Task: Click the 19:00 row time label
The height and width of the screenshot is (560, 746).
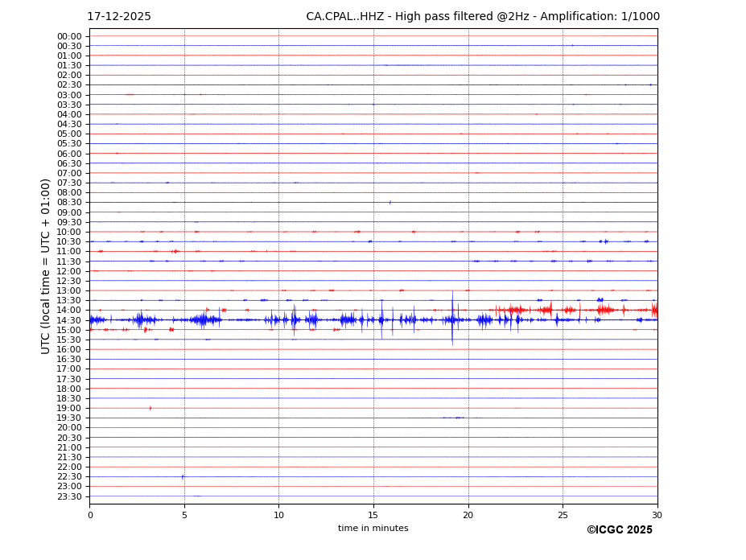Action: coord(69,408)
